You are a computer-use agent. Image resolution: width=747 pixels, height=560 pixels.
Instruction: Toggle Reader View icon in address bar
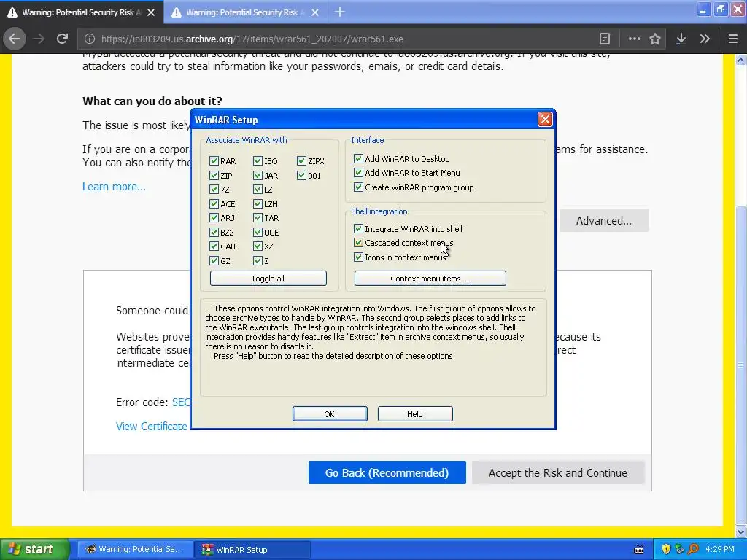(605, 39)
